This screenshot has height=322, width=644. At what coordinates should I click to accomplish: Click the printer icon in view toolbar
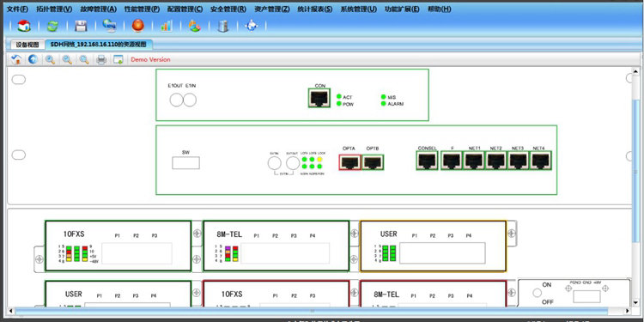click(x=101, y=60)
